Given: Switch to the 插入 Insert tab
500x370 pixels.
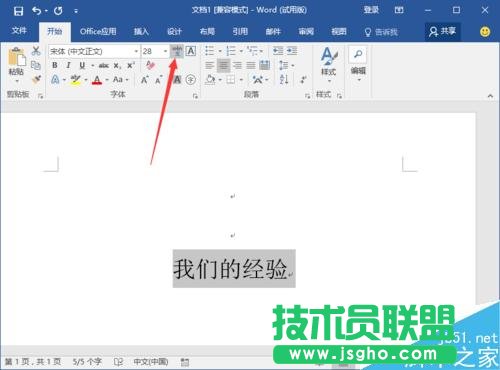Looking at the screenshot, I should point(141,32).
